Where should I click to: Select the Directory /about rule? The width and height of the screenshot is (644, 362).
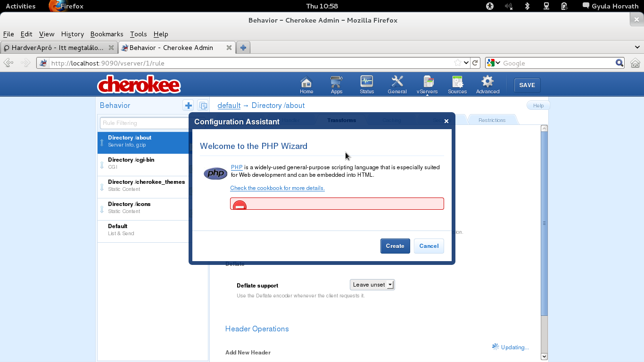click(x=143, y=142)
